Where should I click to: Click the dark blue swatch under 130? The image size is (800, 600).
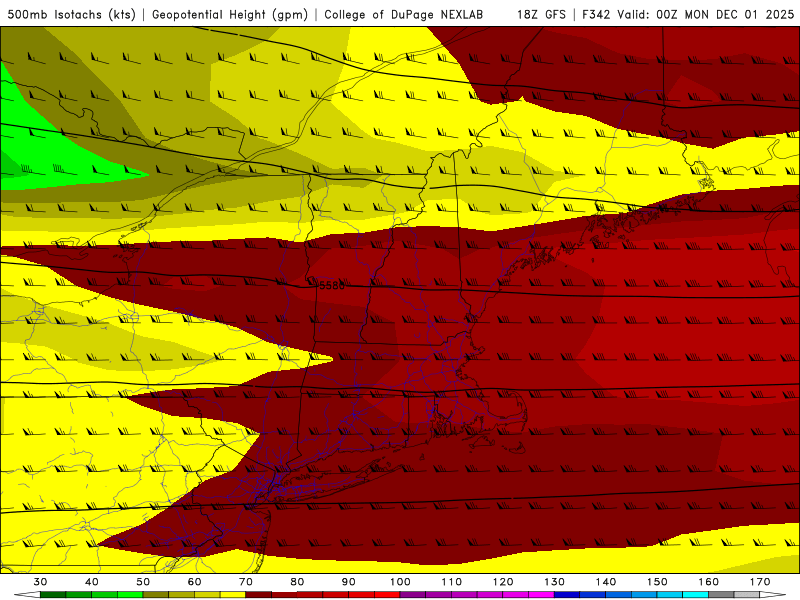pos(567,595)
